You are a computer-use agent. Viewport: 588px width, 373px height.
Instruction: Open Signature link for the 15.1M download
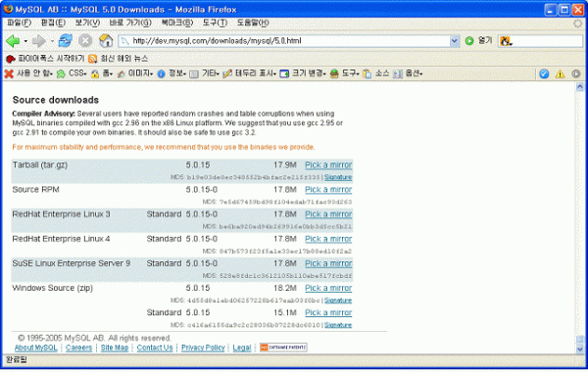click(x=338, y=325)
